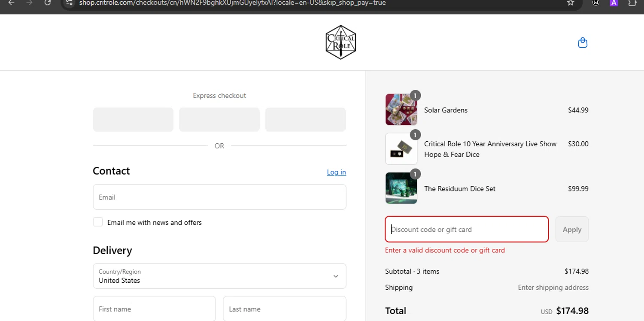Focus the First name field
The width and height of the screenshot is (644, 321).
click(x=154, y=309)
